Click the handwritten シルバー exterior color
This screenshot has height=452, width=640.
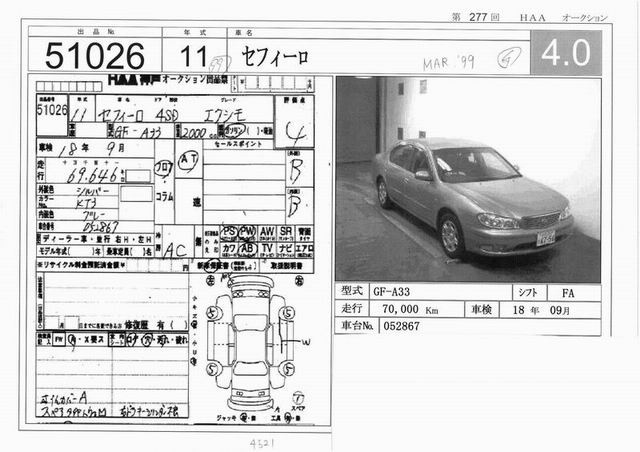(x=93, y=191)
